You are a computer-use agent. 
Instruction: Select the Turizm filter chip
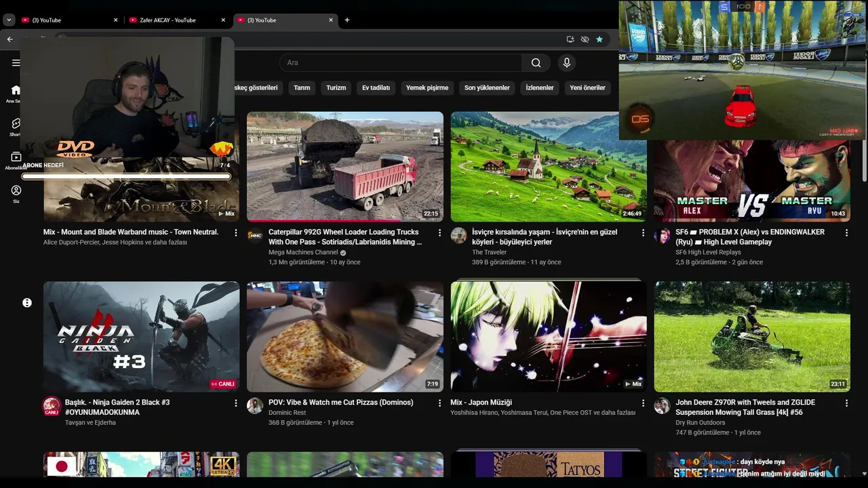tap(336, 87)
